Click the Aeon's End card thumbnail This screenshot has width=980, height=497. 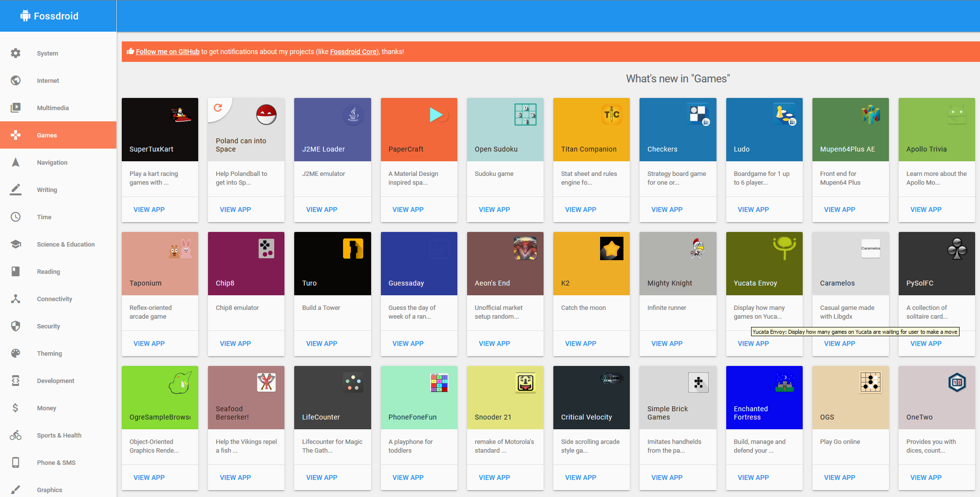pyautogui.click(x=505, y=264)
